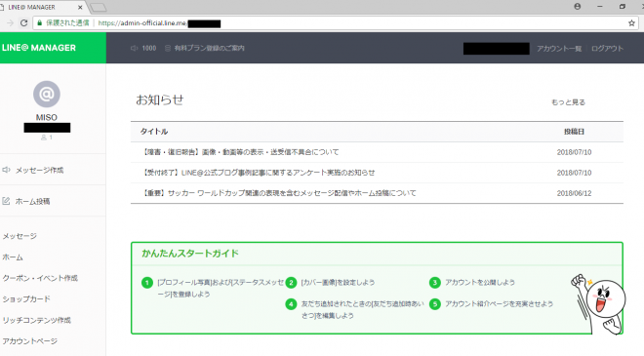Click the browser address bar URL
The height and width of the screenshot is (356, 644).
tap(142, 23)
